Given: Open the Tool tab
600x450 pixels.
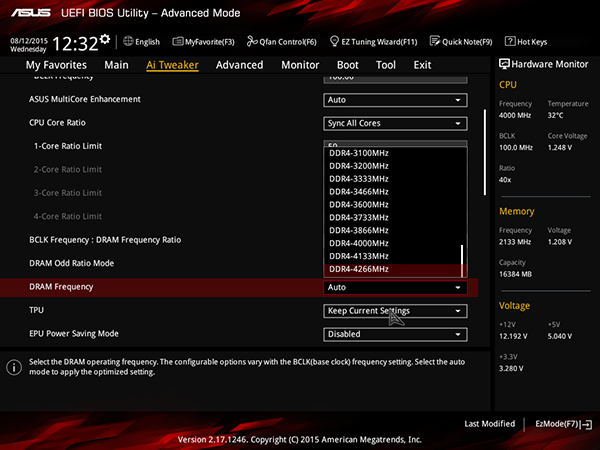Looking at the screenshot, I should [x=386, y=65].
